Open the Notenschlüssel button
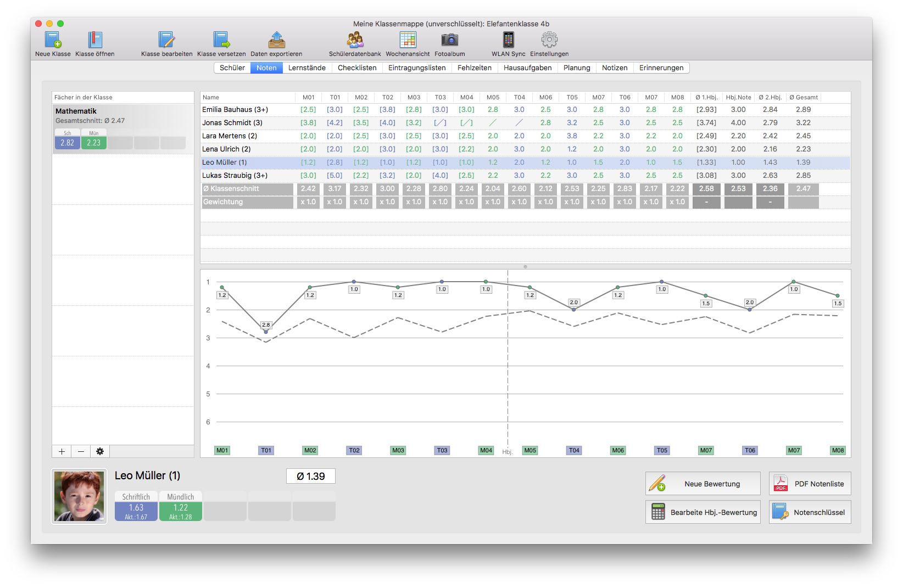903x588 pixels. (x=810, y=512)
